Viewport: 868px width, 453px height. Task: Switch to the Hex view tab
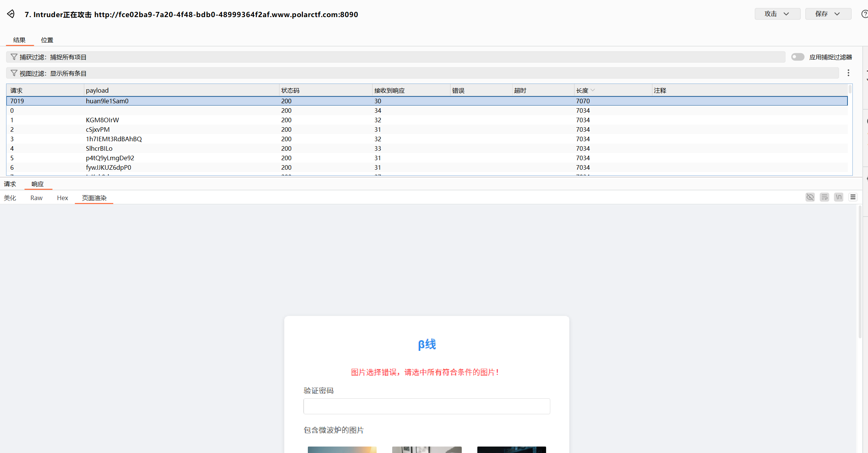(62, 198)
